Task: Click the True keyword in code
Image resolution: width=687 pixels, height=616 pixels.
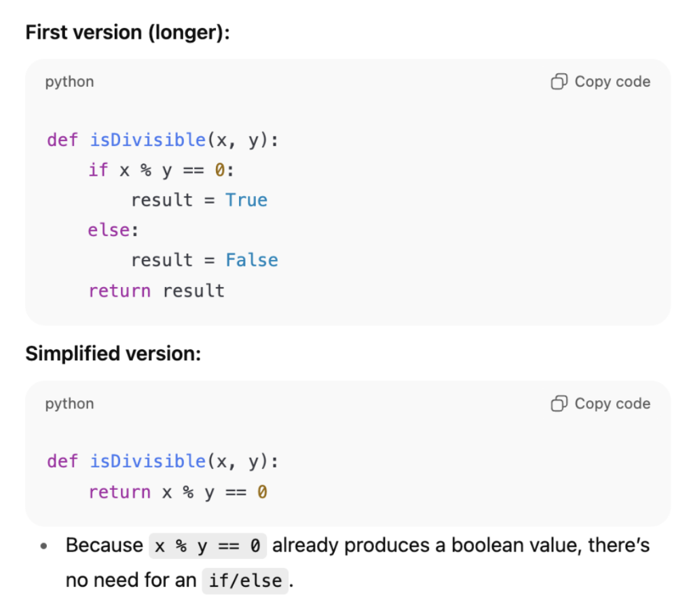Action: (246, 200)
